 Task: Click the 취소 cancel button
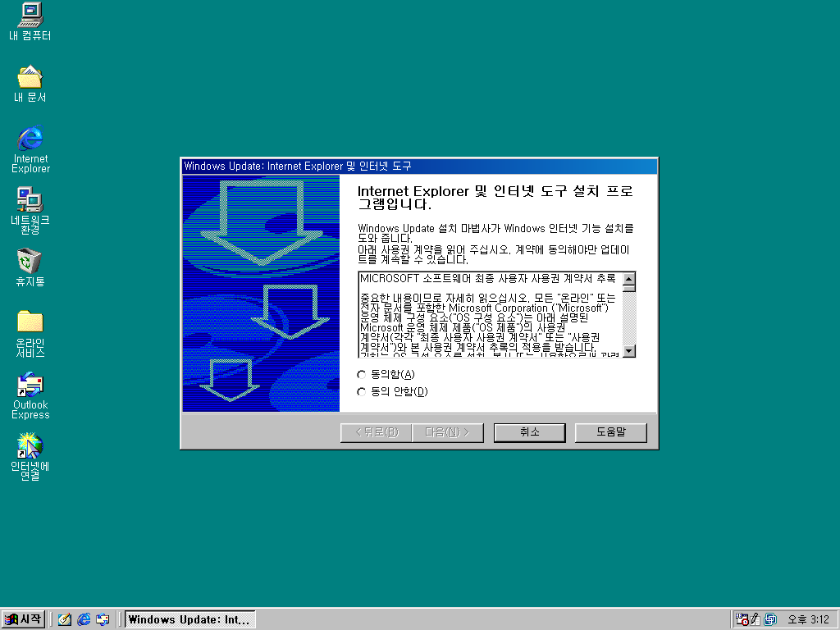529,432
